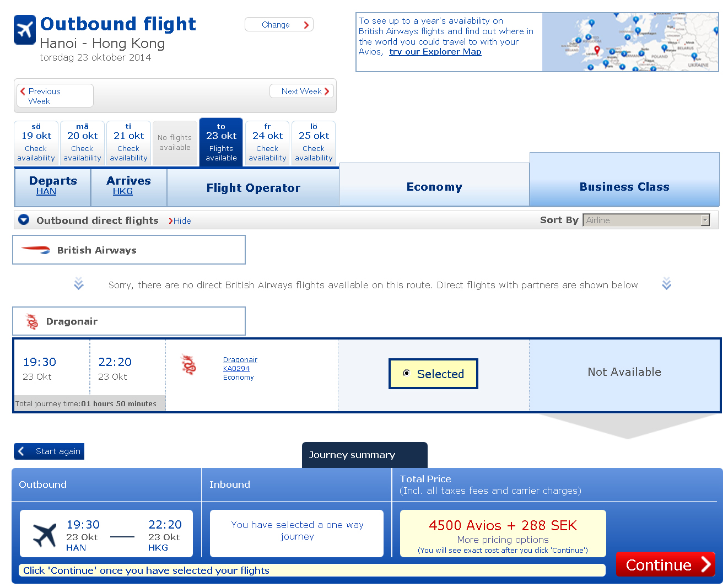
Task: Select the Economy fare radio button
Action: [406, 373]
